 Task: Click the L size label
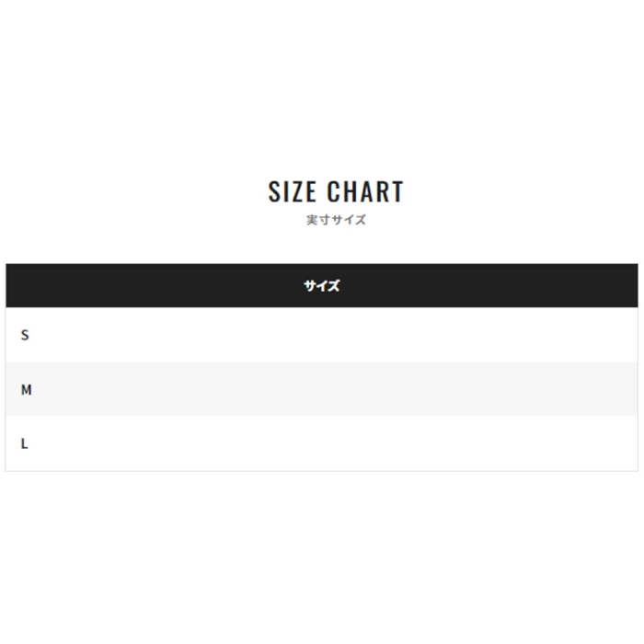25,443
